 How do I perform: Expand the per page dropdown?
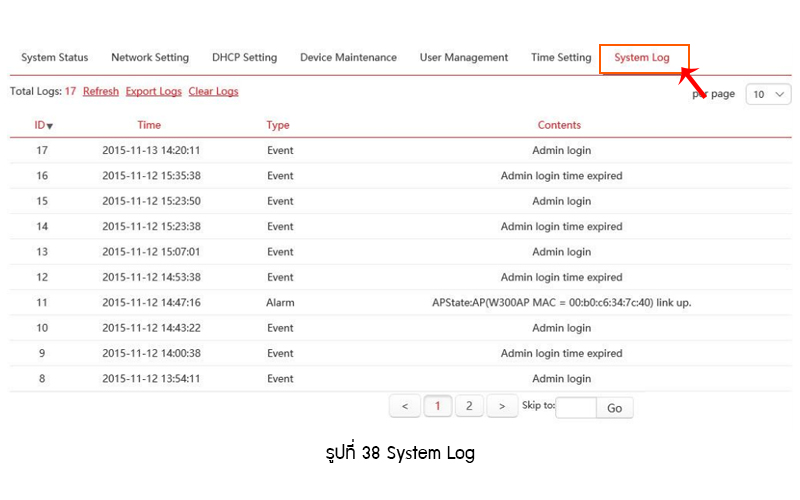[768, 94]
